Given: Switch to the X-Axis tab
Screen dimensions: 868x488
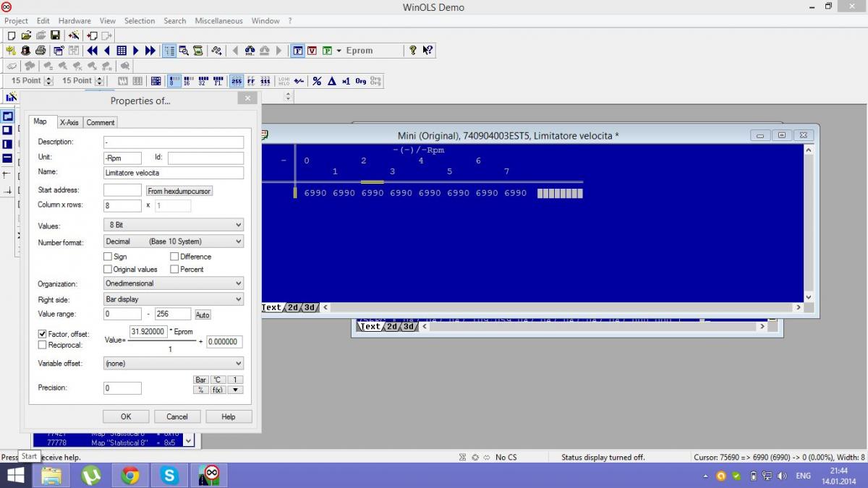Looking at the screenshot, I should pos(69,123).
